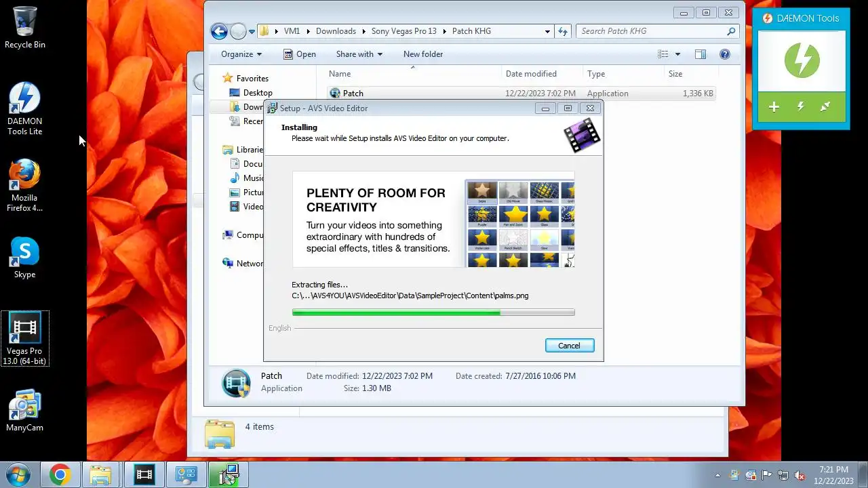Click the Open toolbar button

[299, 54]
